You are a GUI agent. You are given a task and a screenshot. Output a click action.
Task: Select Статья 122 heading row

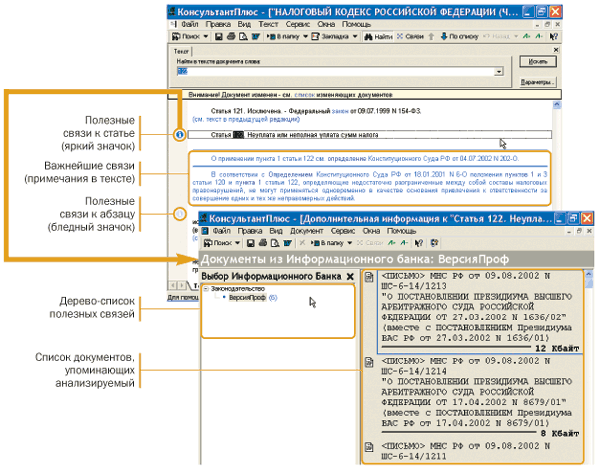(x=370, y=135)
